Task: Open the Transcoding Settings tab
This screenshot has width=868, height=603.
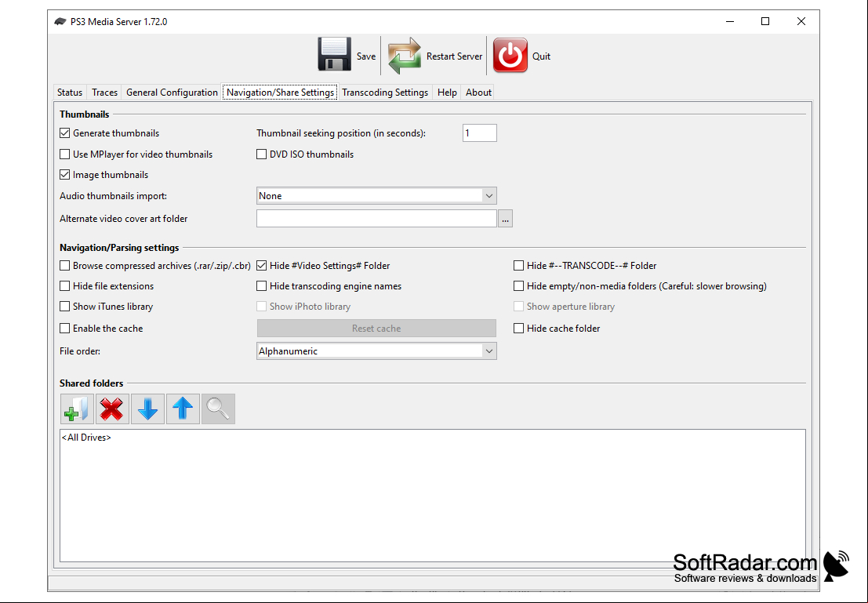Action: coord(385,92)
